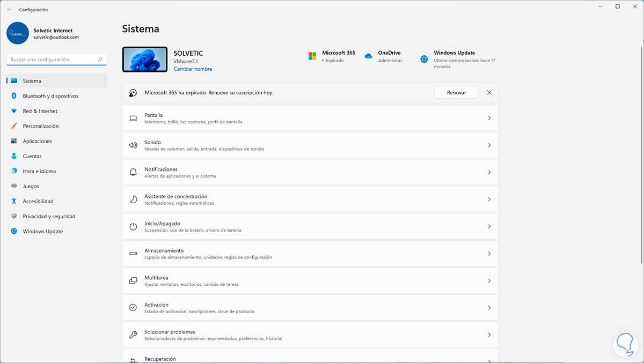Click the back arrow in Configuración title bar

(9, 10)
